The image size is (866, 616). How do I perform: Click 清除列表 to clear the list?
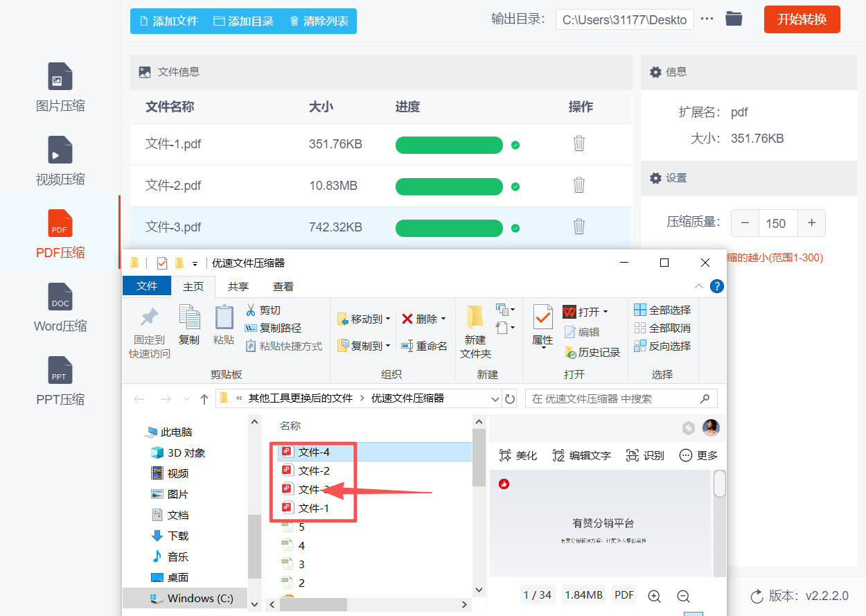coord(319,21)
